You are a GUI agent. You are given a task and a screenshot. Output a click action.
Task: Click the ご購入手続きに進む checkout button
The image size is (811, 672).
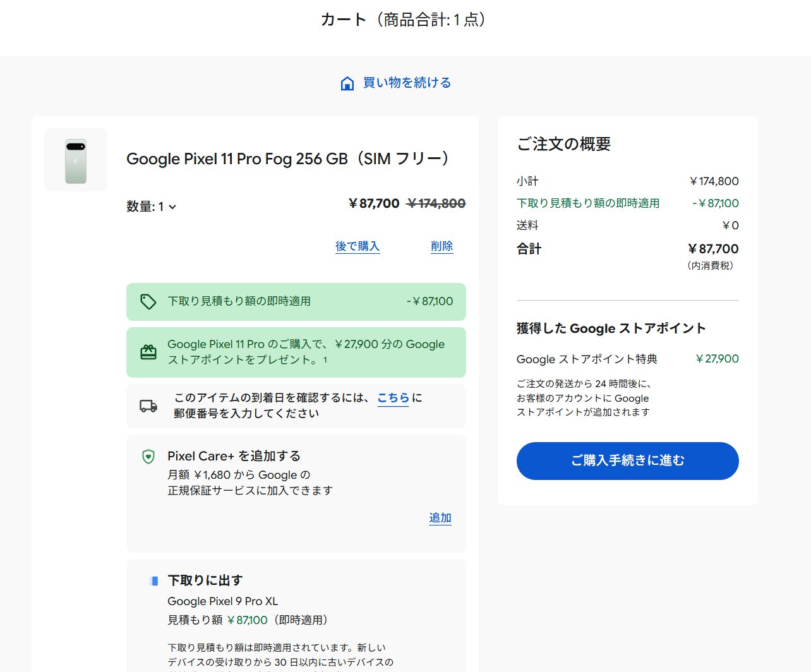point(628,461)
